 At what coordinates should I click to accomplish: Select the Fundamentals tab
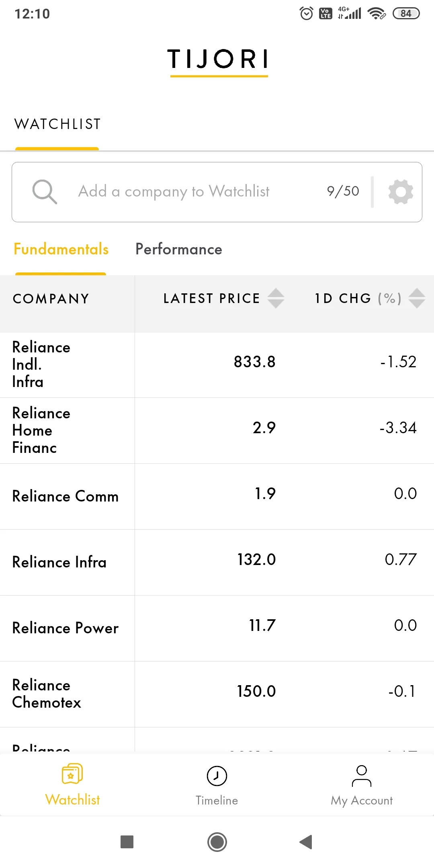point(61,249)
